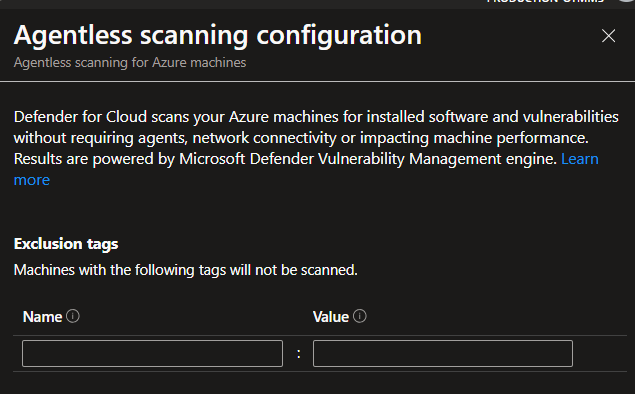Click the info icon beside Name
Image resolution: width=635 pixels, height=394 pixels.
(73, 316)
